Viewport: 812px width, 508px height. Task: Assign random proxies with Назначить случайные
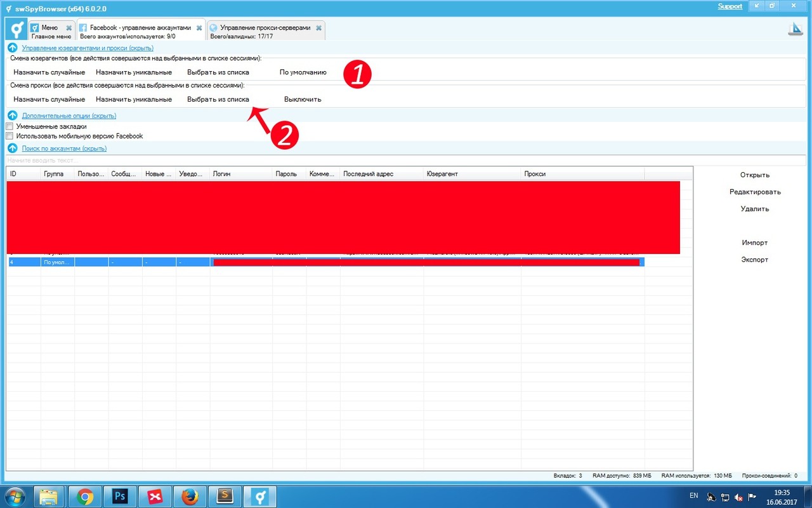pyautogui.click(x=49, y=99)
